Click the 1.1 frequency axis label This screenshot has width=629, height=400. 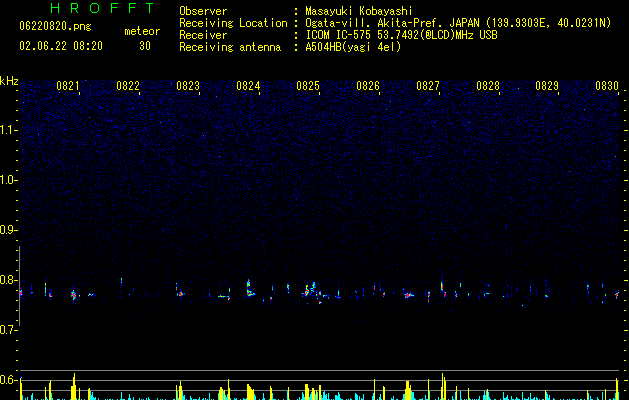point(8,130)
